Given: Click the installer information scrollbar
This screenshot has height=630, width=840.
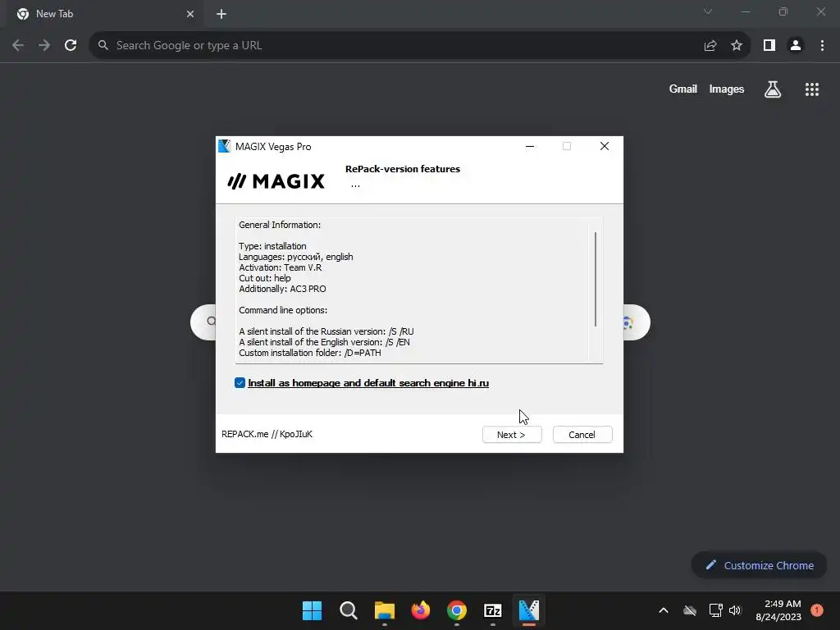Looking at the screenshot, I should pyautogui.click(x=596, y=279).
